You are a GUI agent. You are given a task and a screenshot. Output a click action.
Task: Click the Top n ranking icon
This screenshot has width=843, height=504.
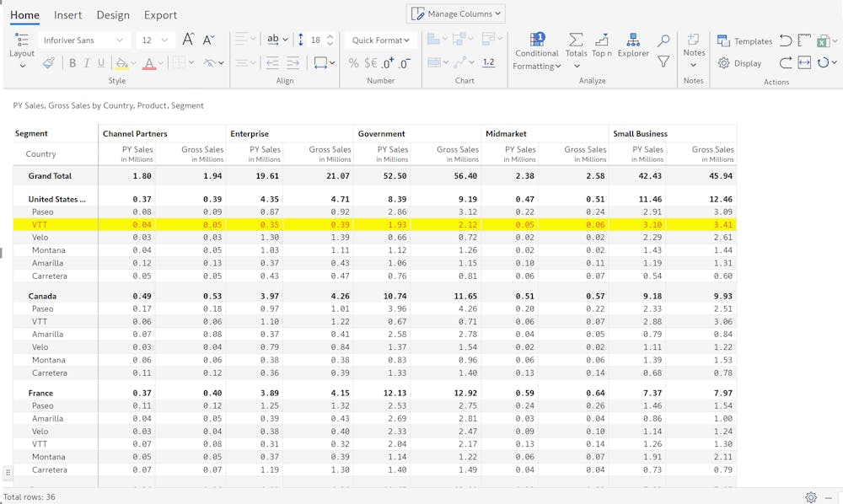pyautogui.click(x=602, y=46)
